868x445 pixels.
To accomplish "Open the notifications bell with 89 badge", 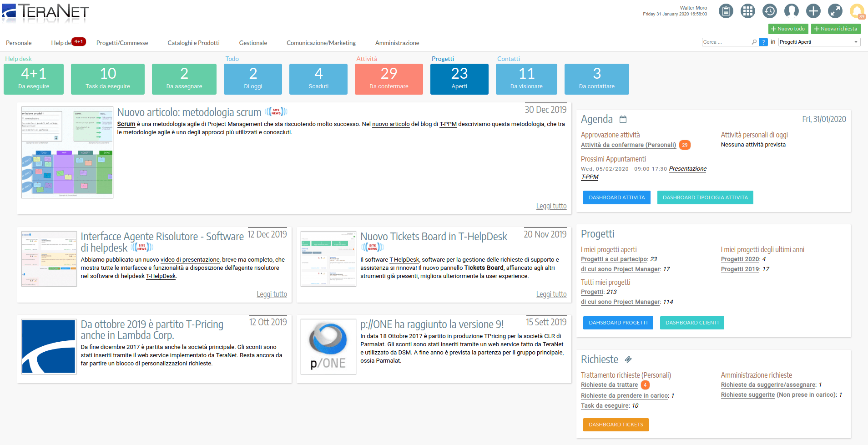I will (857, 11).
